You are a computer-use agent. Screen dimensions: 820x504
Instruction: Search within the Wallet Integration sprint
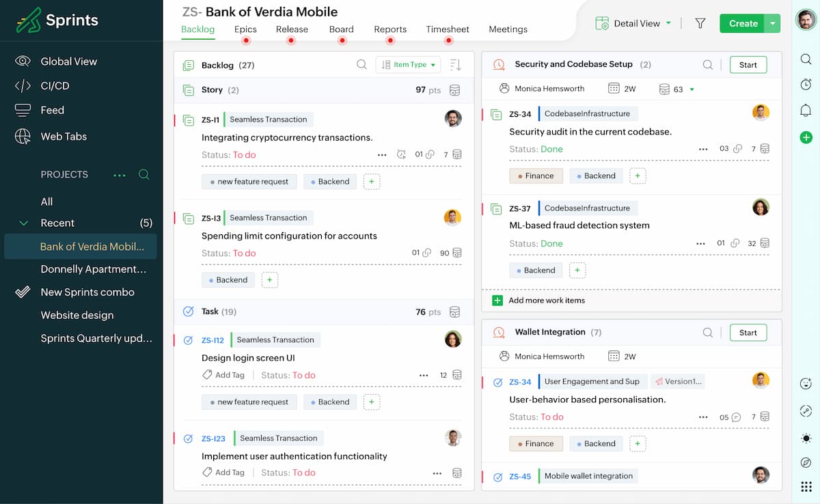click(708, 333)
